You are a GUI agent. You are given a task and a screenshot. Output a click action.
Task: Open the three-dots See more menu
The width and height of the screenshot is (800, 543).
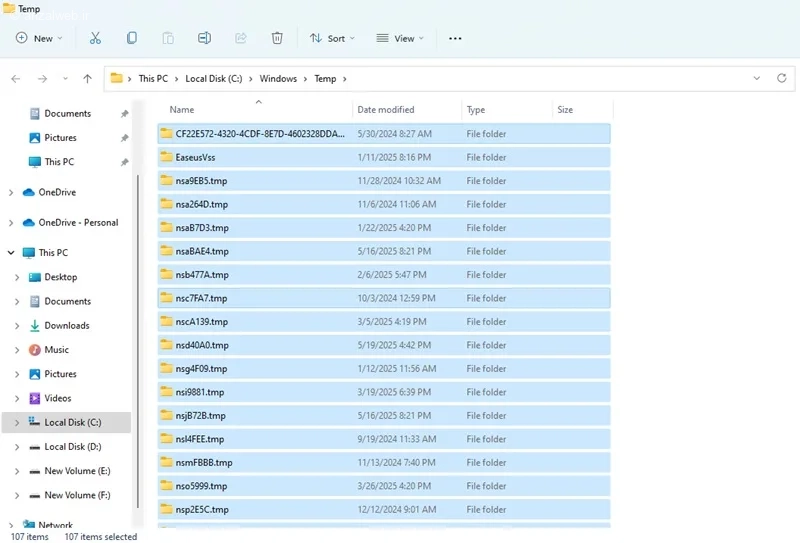coord(455,38)
